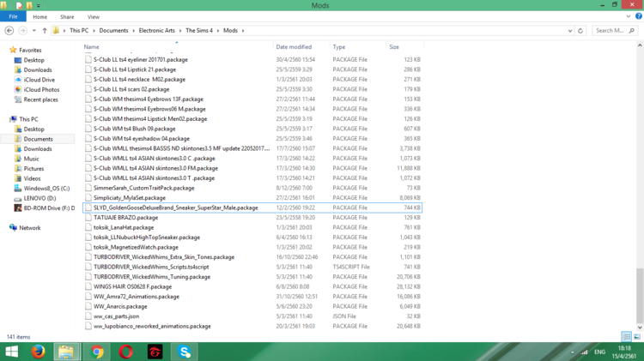Image resolution: width=644 pixels, height=361 pixels.
Task: Open iCloud Photos in sidebar
Action: click(41, 89)
